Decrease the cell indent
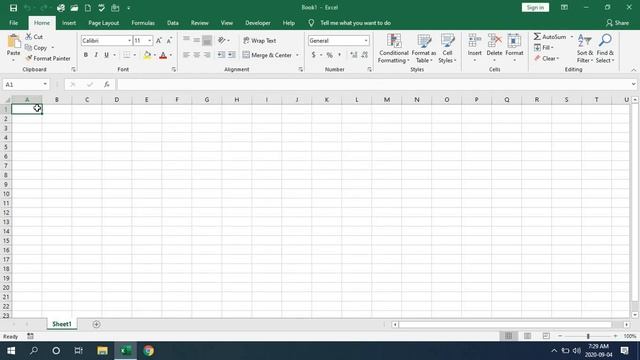 [221, 55]
